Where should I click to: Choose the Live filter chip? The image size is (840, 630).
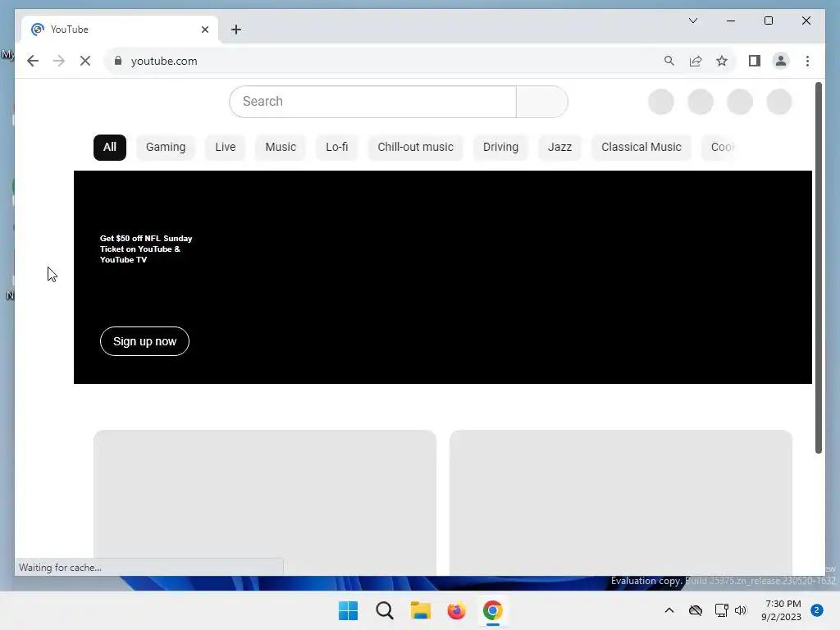tap(226, 148)
